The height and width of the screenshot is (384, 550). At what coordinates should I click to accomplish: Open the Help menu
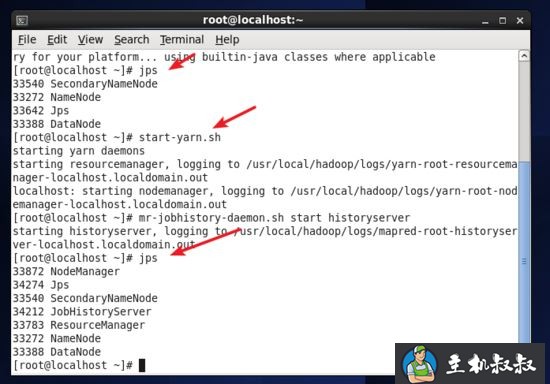(x=227, y=40)
